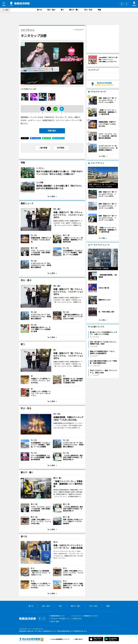Open 日本は2勝2敗 world photo news
The image size is (138, 644).
click(x=103, y=288)
